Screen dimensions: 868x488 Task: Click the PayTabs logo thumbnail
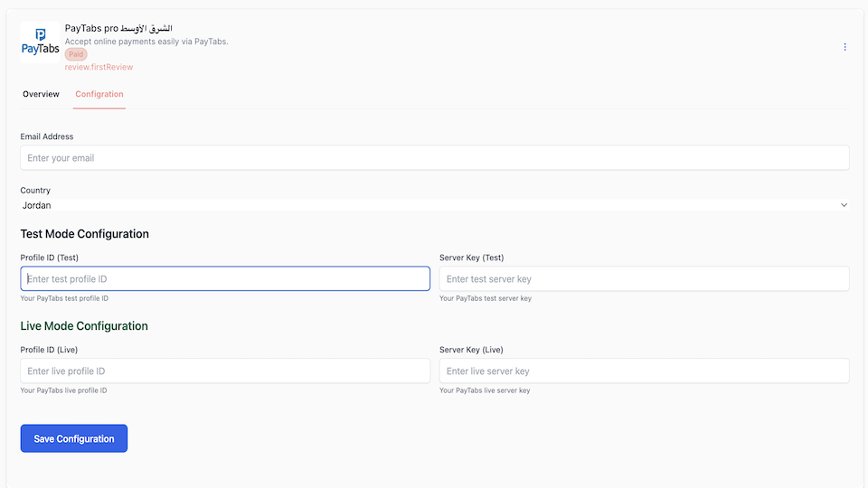tap(41, 42)
